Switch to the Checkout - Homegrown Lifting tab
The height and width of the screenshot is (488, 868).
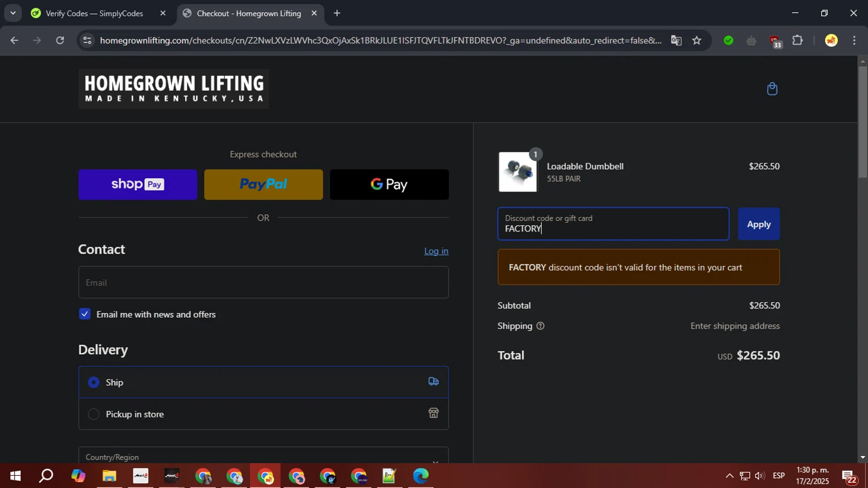click(x=250, y=13)
